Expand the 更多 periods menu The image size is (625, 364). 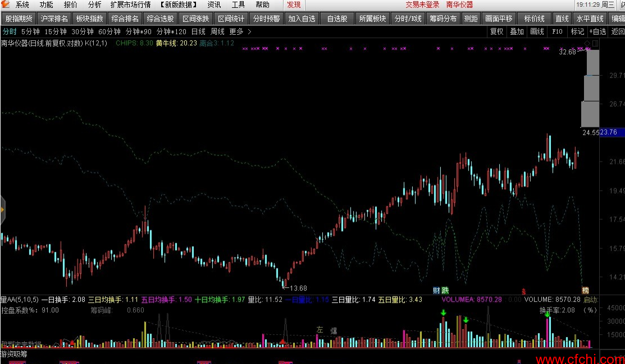235,31
